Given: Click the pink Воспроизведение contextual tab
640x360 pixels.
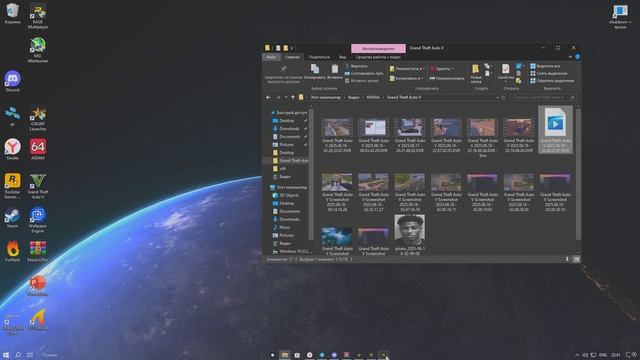Looking at the screenshot, I should pos(378,48).
